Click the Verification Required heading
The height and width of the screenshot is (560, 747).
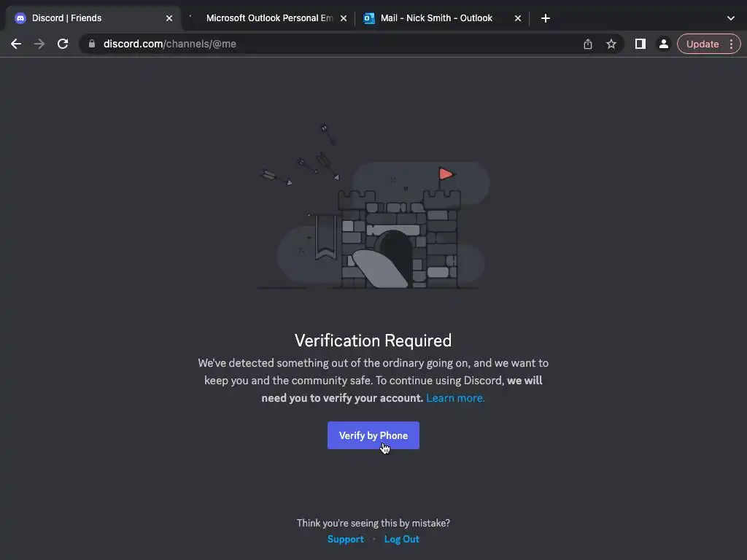pyautogui.click(x=373, y=341)
